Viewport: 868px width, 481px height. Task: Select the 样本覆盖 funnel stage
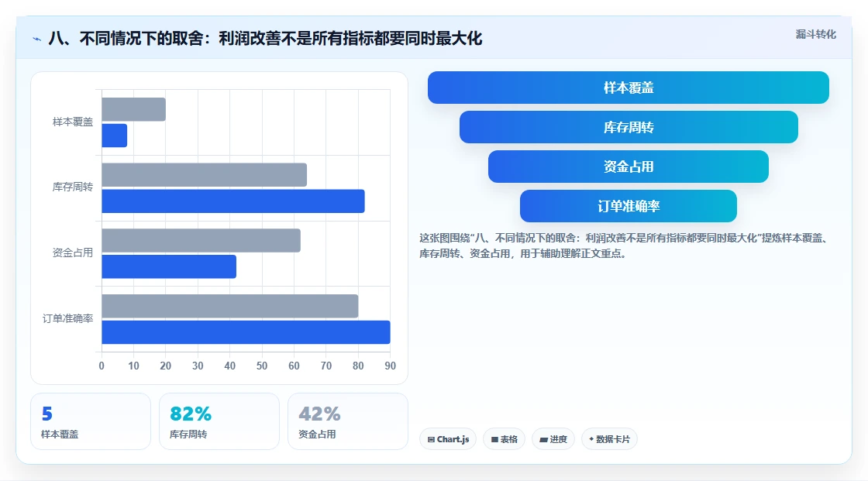click(x=629, y=88)
